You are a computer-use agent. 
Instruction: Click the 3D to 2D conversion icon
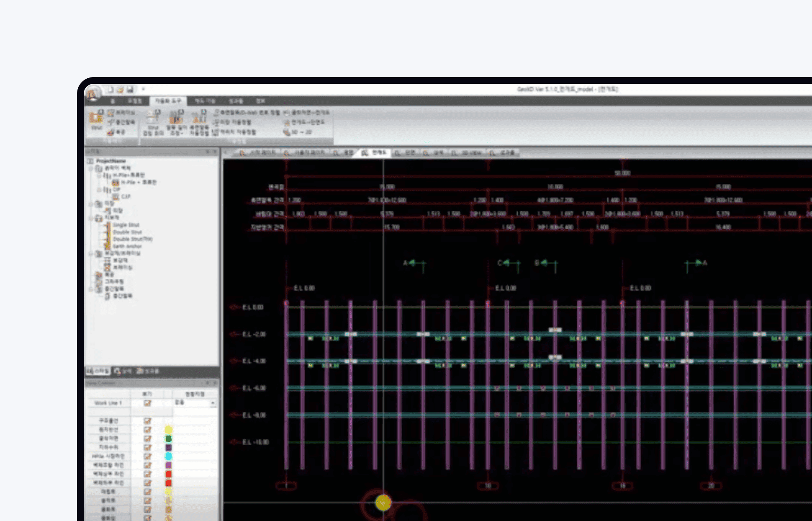(x=287, y=132)
